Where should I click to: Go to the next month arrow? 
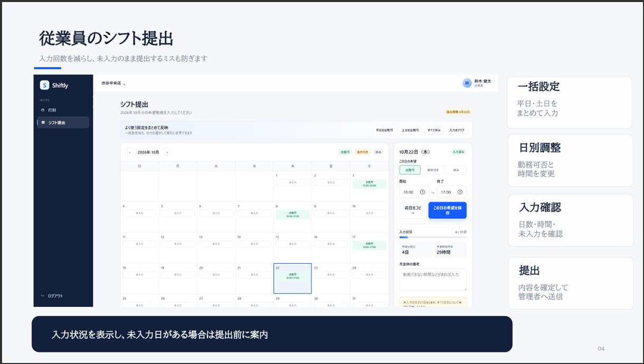tap(167, 152)
